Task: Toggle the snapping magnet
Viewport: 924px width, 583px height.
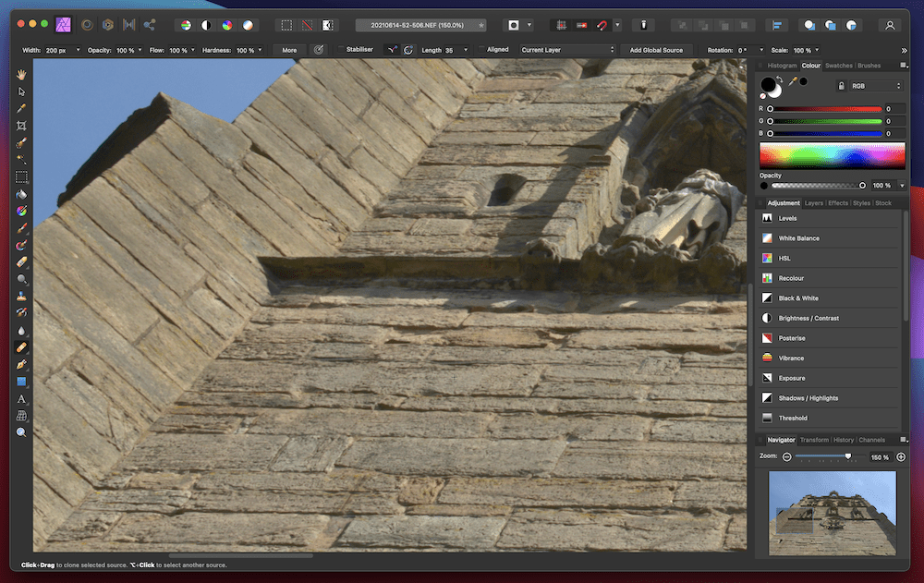Action: (x=600, y=25)
